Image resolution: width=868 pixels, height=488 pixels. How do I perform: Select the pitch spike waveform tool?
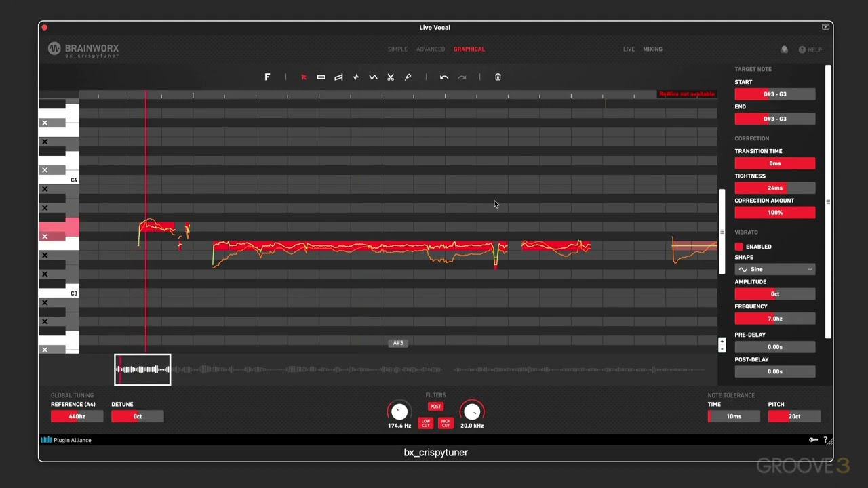[356, 77]
